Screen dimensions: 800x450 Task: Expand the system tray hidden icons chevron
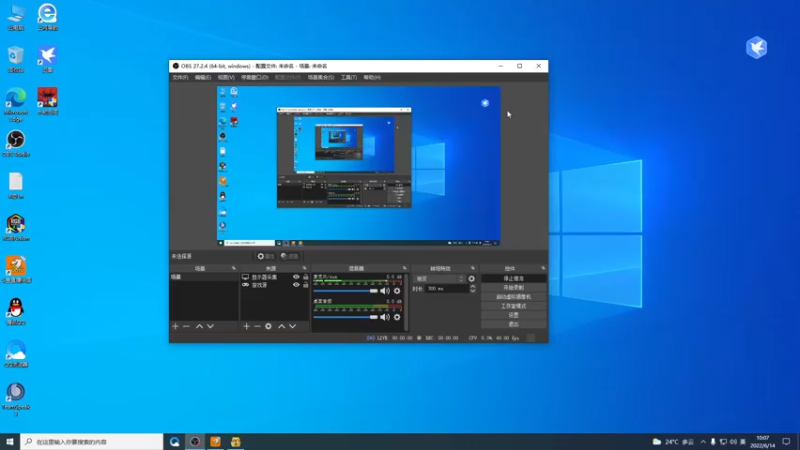pyautogui.click(x=703, y=442)
